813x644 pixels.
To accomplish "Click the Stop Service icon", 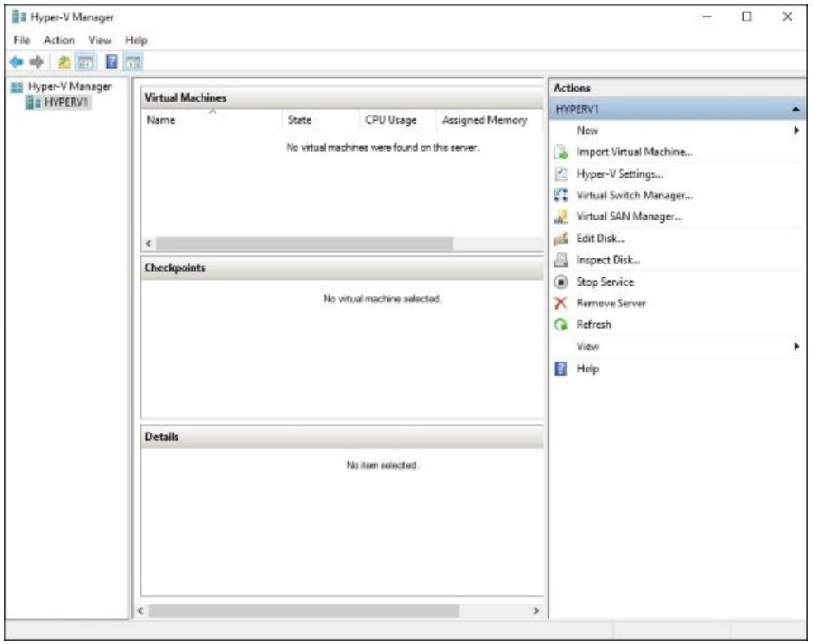I will click(561, 282).
